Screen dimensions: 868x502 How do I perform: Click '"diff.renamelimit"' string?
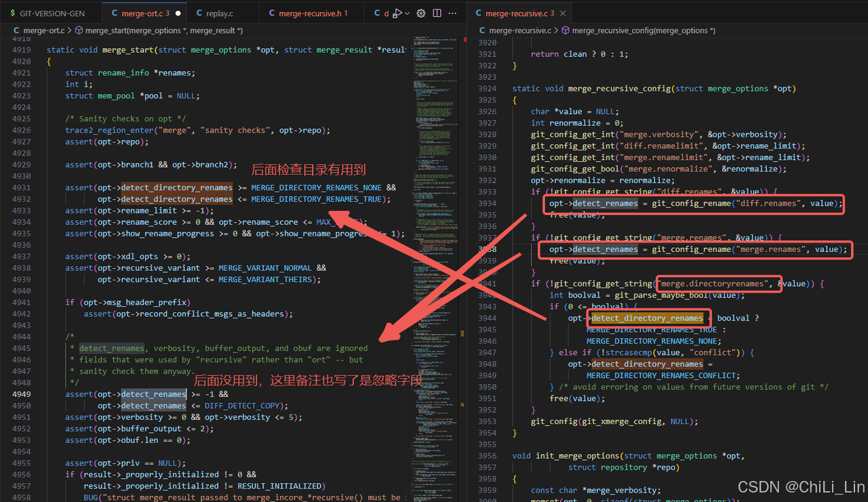pos(660,146)
